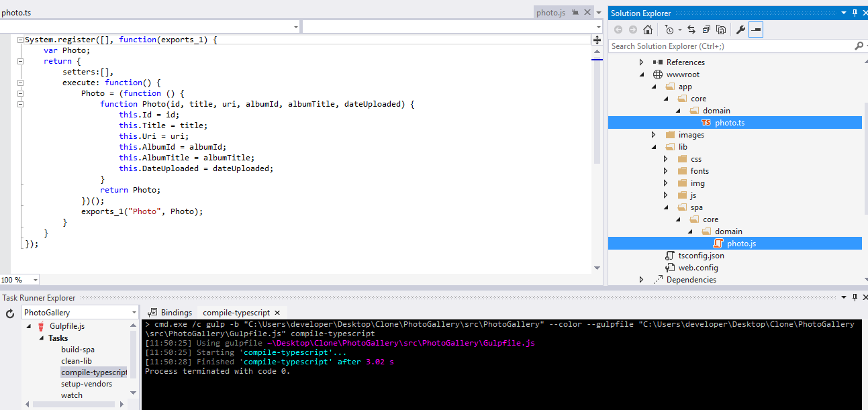Click the split editor handle above scrollbar
This screenshot has height=410, width=868.
(597, 40)
